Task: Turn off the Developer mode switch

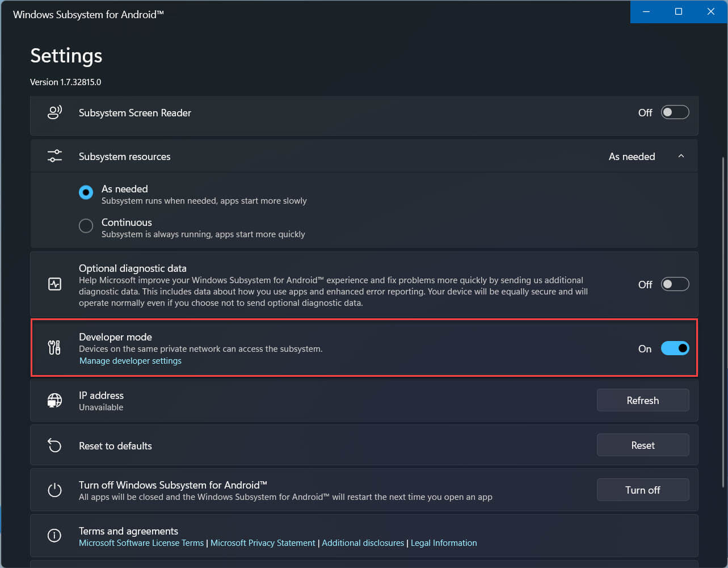Action: click(x=675, y=348)
